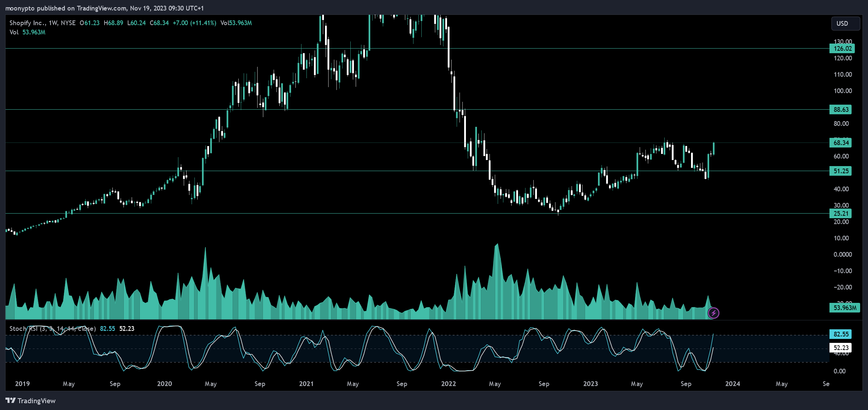Click the 88.63 price level label

tap(841, 110)
